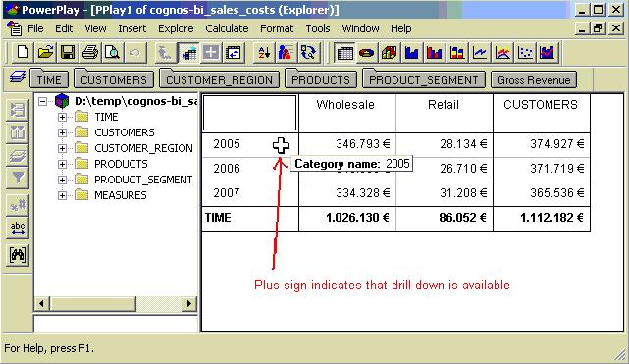
Task: Expand the PRODUCTS folder node
Action: click(62, 164)
